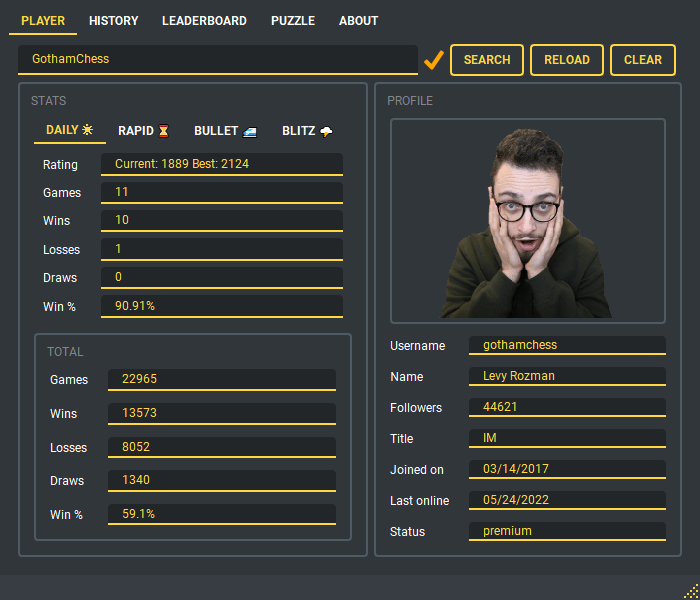Select the DAILY stats tab
This screenshot has height=600, width=700.
pos(70,130)
